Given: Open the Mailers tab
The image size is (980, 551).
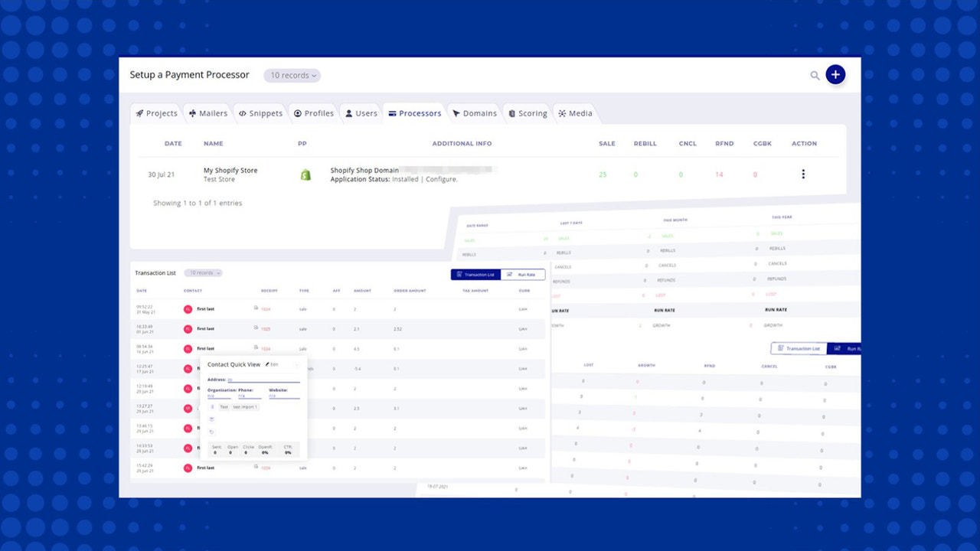Looking at the screenshot, I should tap(207, 112).
